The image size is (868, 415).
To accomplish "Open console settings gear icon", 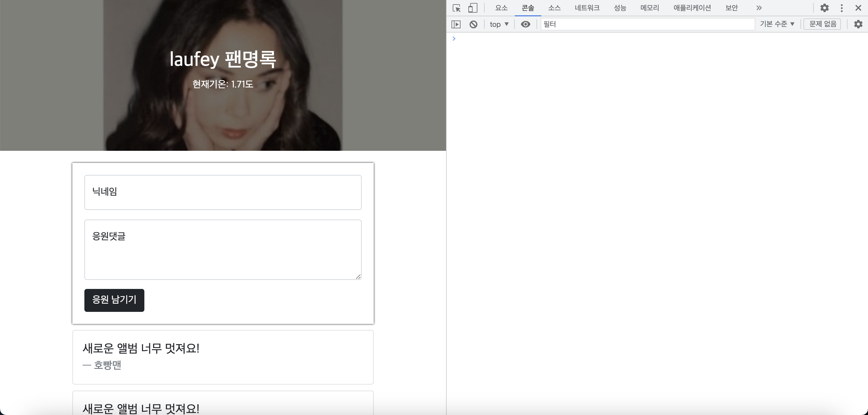I will pyautogui.click(x=858, y=24).
